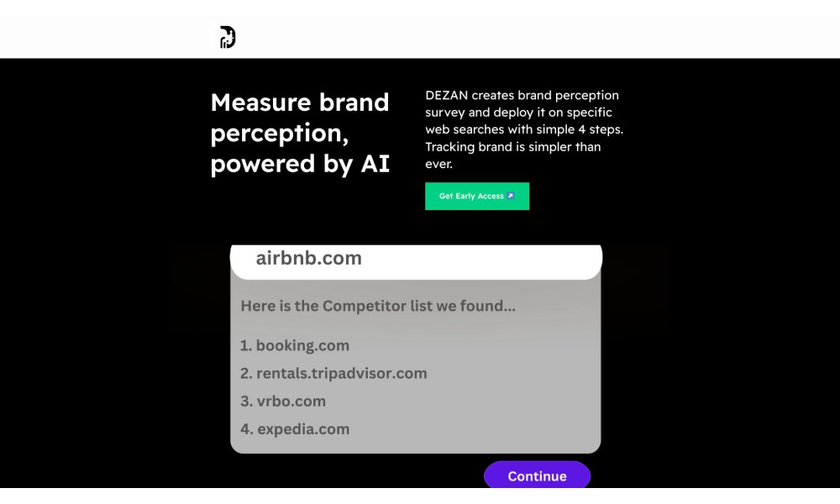
Task: Click the arrow icon inside Get Early Access
Action: coord(511,196)
